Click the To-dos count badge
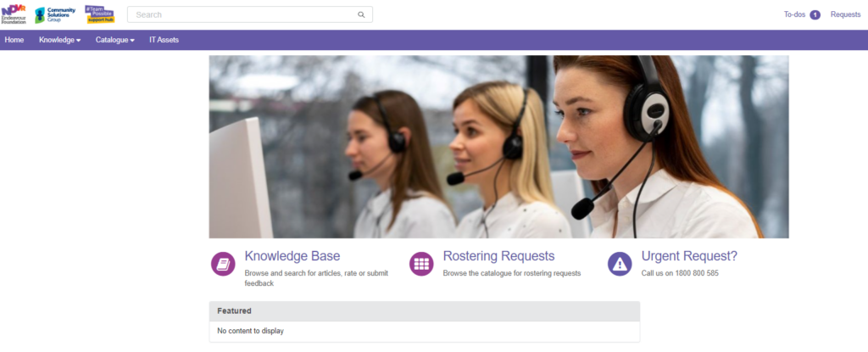The height and width of the screenshot is (352, 868). tap(815, 14)
